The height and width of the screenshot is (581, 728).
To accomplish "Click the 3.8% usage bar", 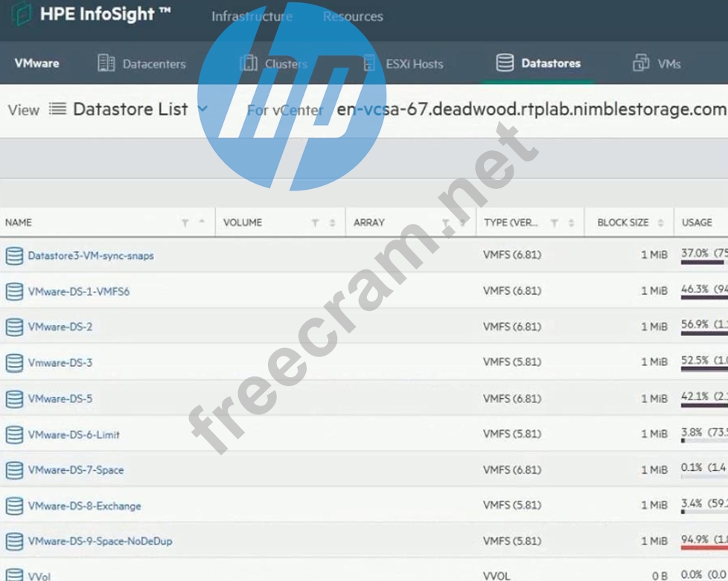I will tap(704, 440).
